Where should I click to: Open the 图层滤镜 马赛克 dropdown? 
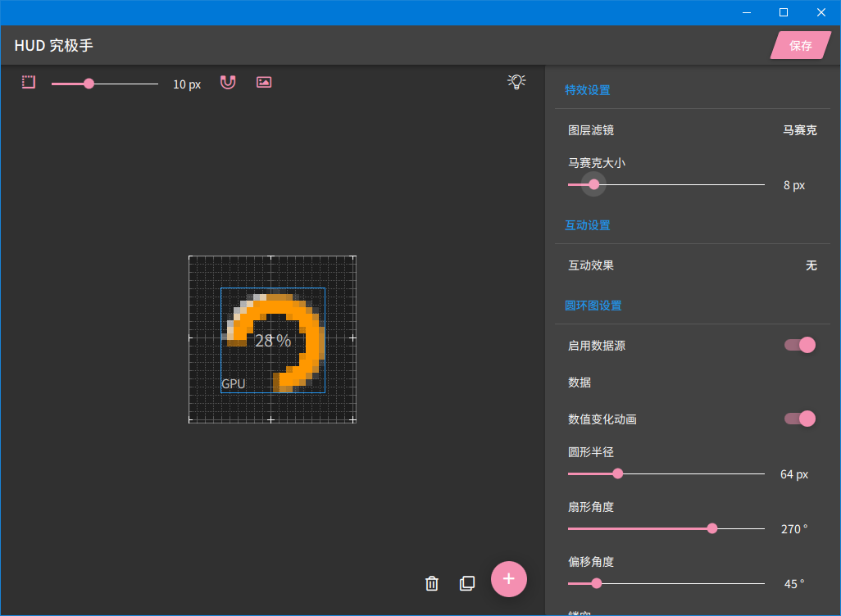(799, 130)
